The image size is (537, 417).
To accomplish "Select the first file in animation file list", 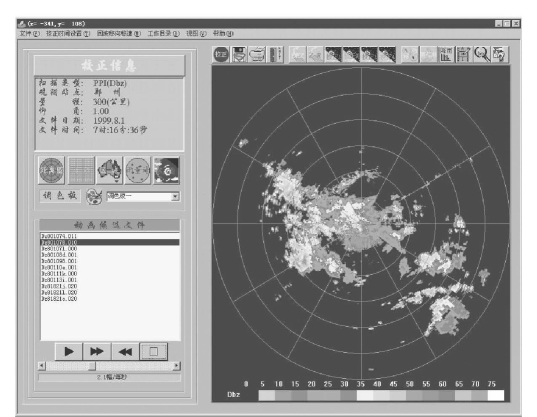I will point(110,236).
